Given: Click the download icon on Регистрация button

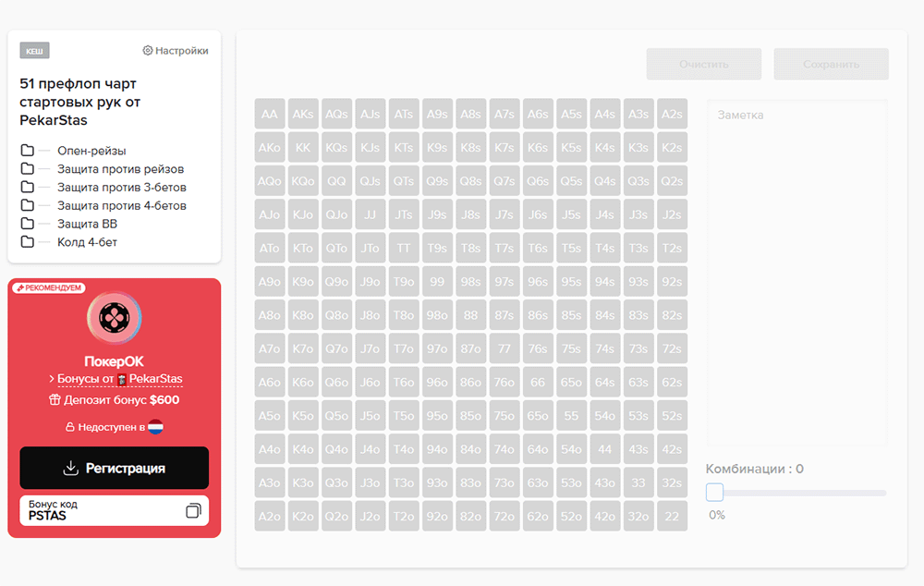Looking at the screenshot, I should tap(70, 469).
